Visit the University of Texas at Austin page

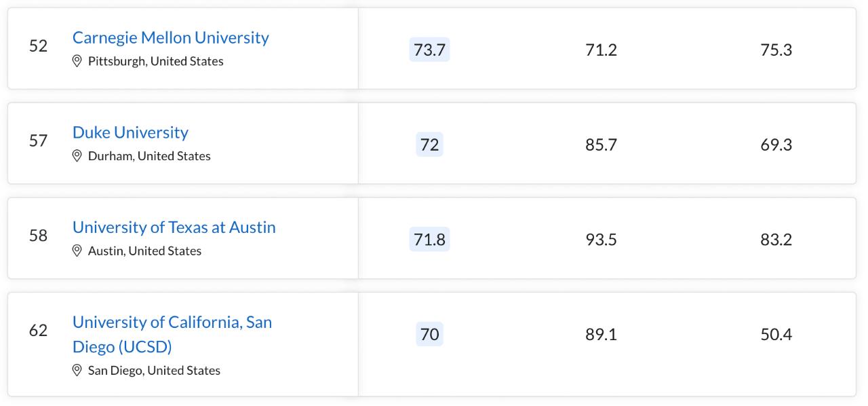point(174,227)
